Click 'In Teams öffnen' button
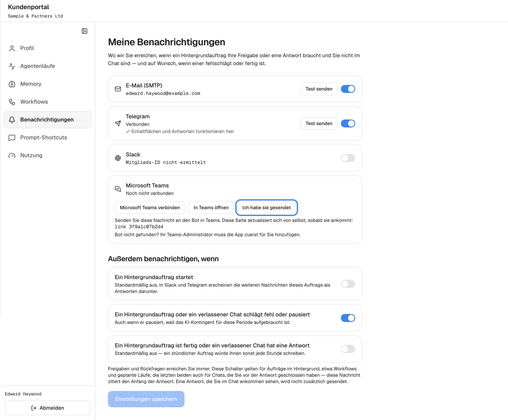Screen dimensions: 508x420 [x=211, y=207]
